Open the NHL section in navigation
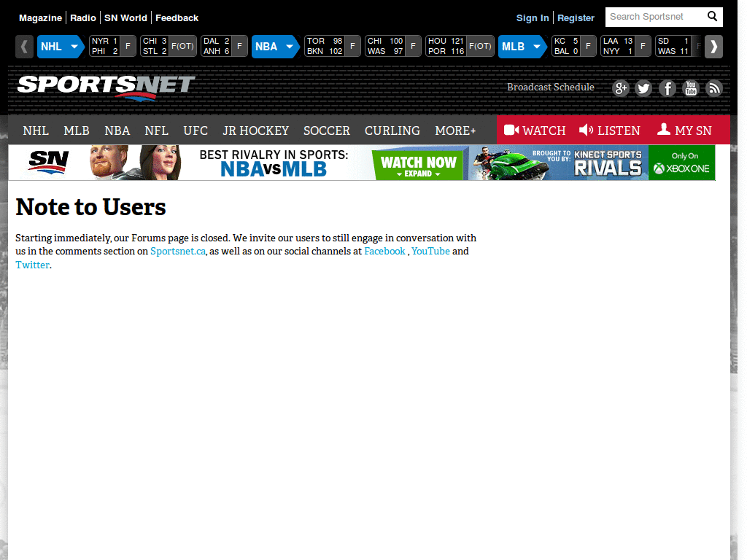The width and height of the screenshot is (747, 560). [x=36, y=131]
